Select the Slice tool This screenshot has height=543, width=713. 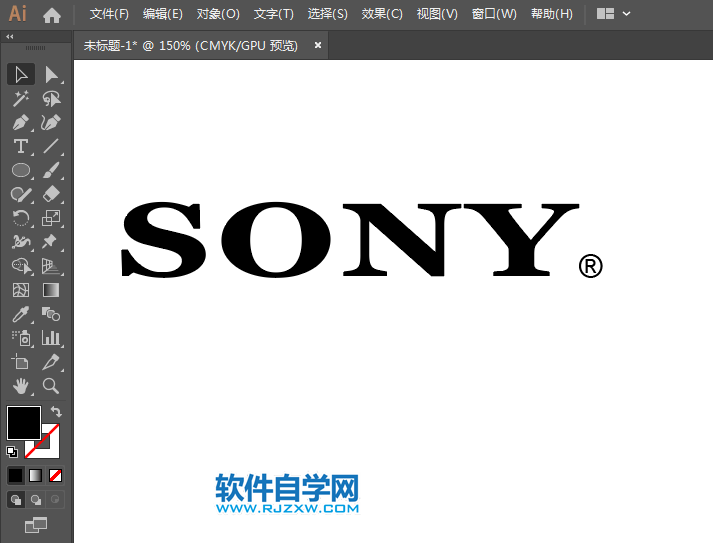(51, 362)
